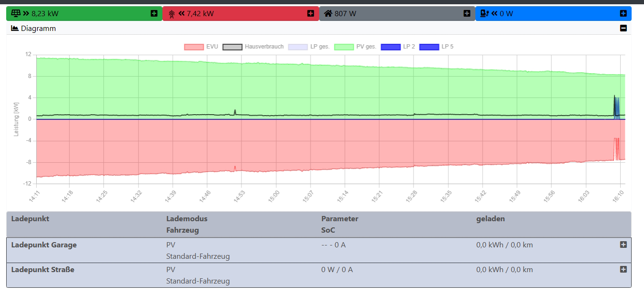Toggle LP 5 series in legend
Screen dimensions: 644x294
[x=436, y=47]
